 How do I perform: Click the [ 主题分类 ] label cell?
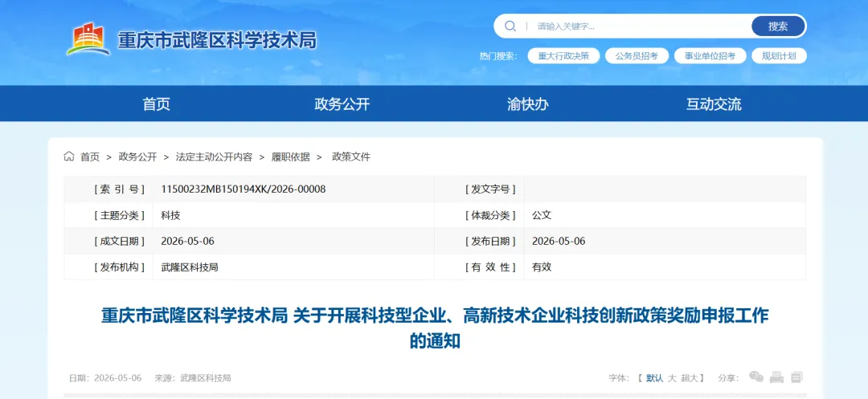[108, 215]
